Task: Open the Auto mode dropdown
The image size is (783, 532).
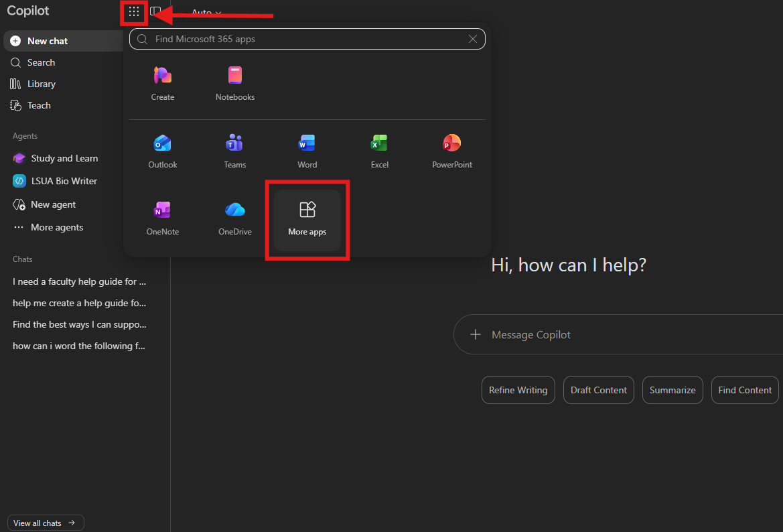Action: point(206,13)
